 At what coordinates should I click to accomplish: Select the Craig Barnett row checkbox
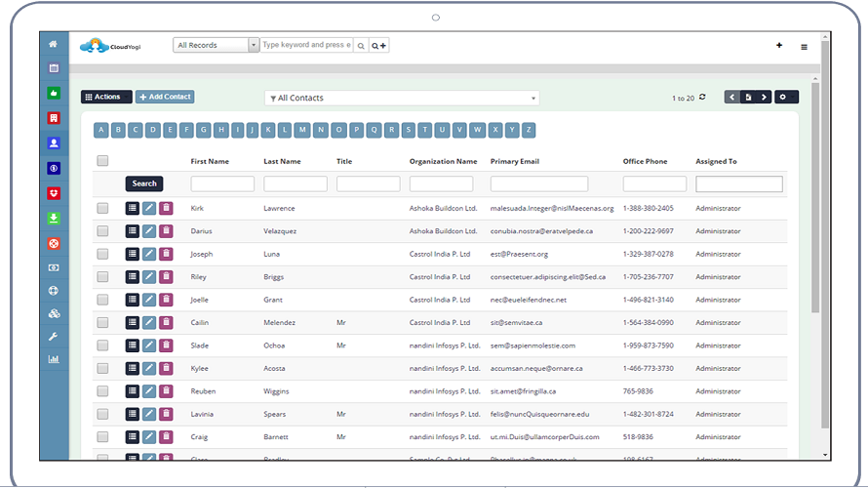click(x=102, y=437)
